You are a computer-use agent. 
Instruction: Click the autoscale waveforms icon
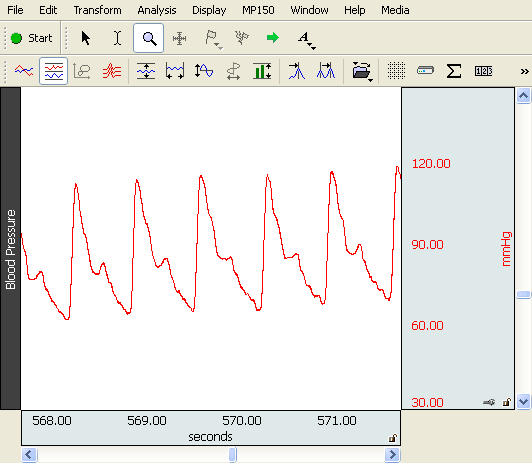click(x=146, y=71)
